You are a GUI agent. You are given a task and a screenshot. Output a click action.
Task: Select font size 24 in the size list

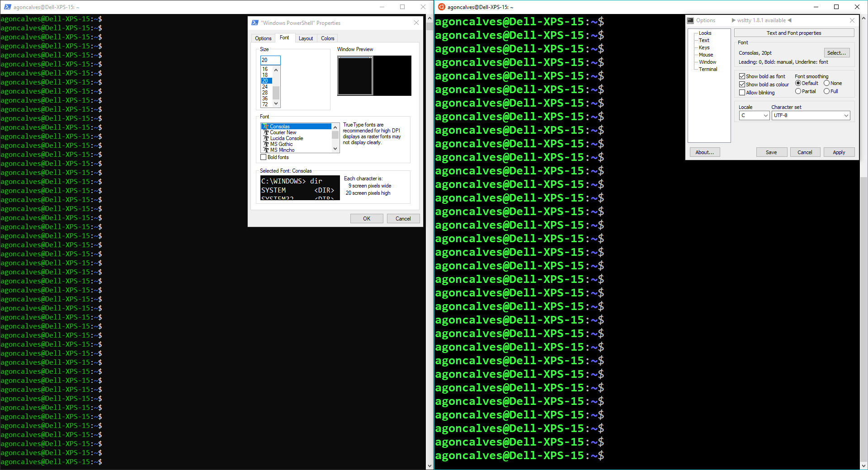coord(265,87)
